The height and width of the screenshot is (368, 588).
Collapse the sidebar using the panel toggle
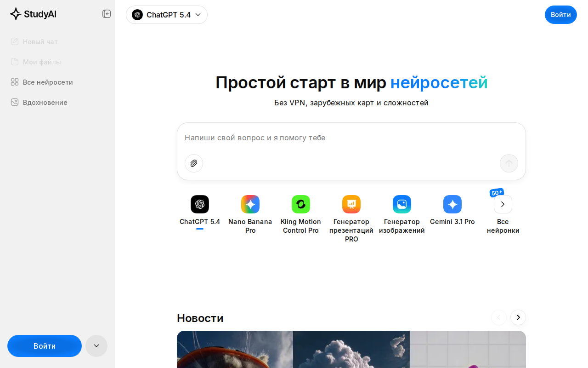(x=106, y=14)
